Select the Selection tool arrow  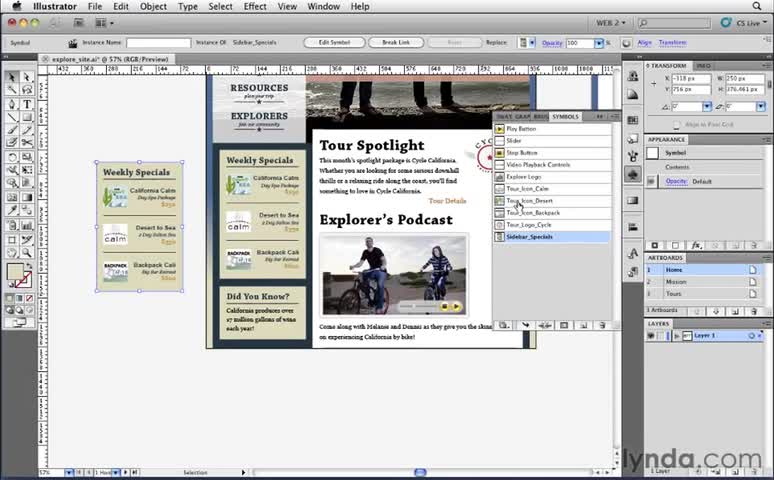point(12,77)
